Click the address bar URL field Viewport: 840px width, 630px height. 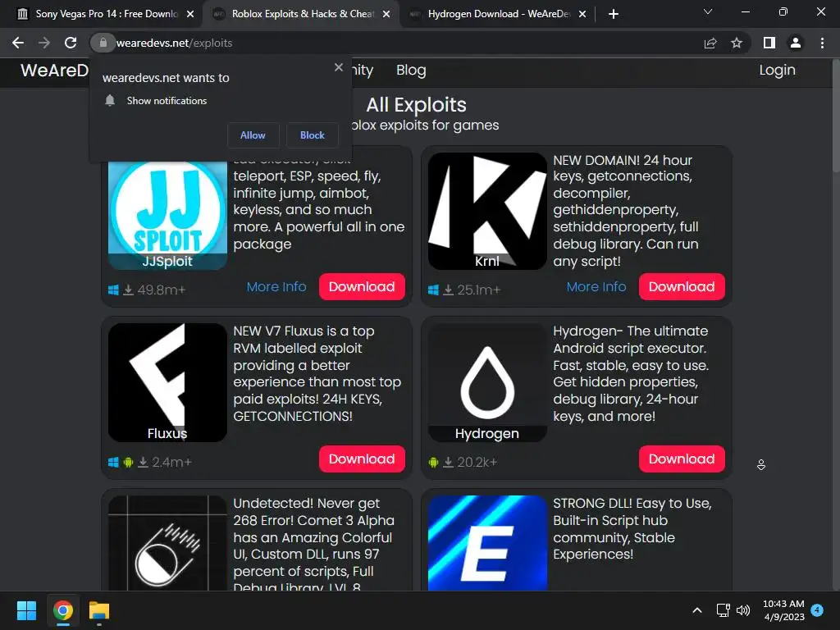click(x=396, y=43)
